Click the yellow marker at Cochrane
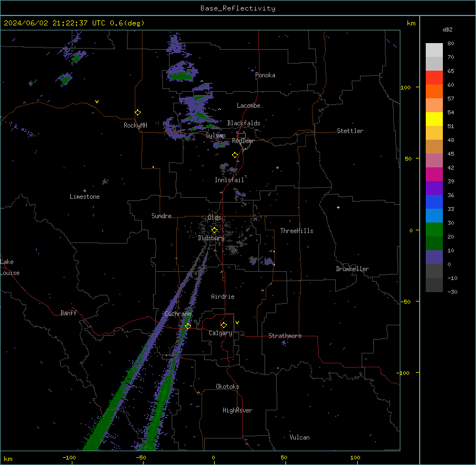This screenshot has height=465, width=476. point(188,326)
